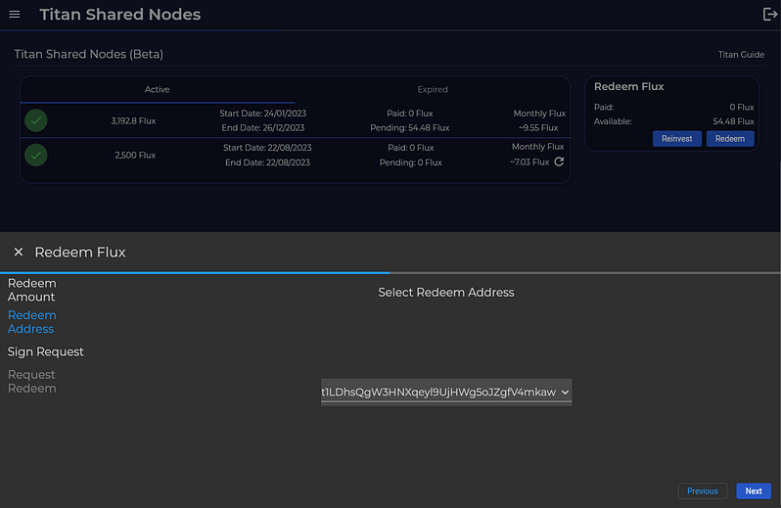Click the stepper progress bar
Viewport: 781px width, 508px height.
pyautogui.click(x=390, y=272)
